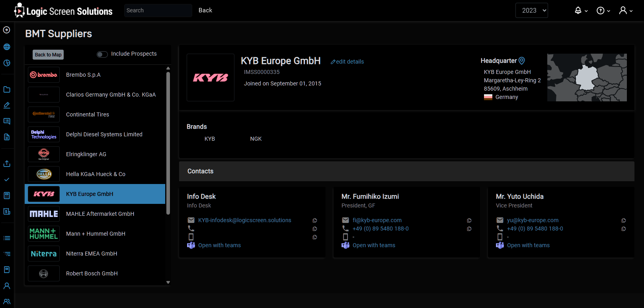Image resolution: width=644 pixels, height=308 pixels.
Task: Copy the KYB-infodesk email address
Action: pos(315,221)
